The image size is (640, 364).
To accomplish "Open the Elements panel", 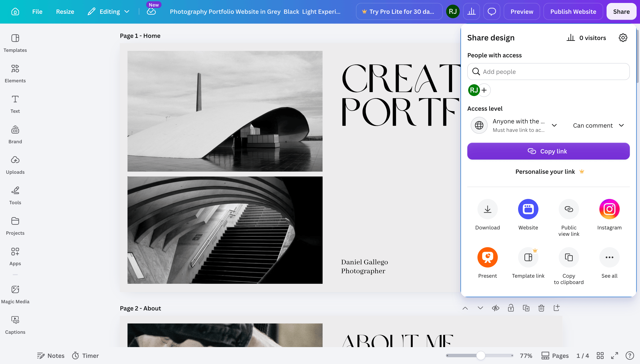I will [x=15, y=73].
